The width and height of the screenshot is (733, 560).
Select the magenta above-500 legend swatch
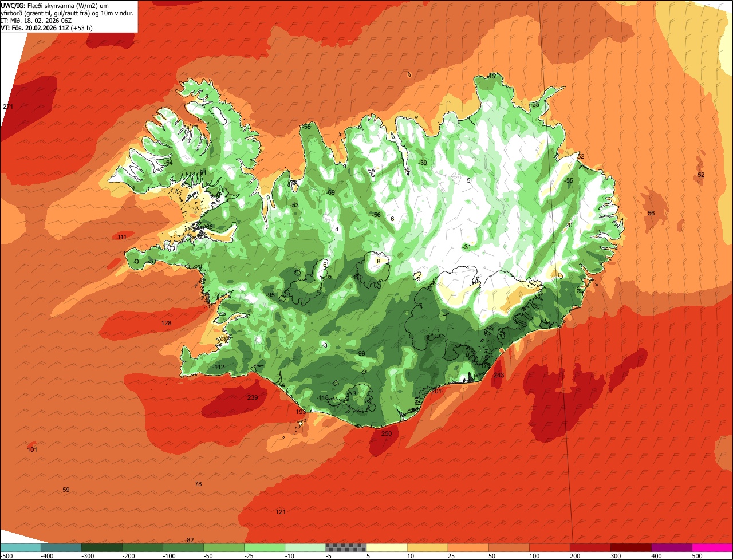712,547
